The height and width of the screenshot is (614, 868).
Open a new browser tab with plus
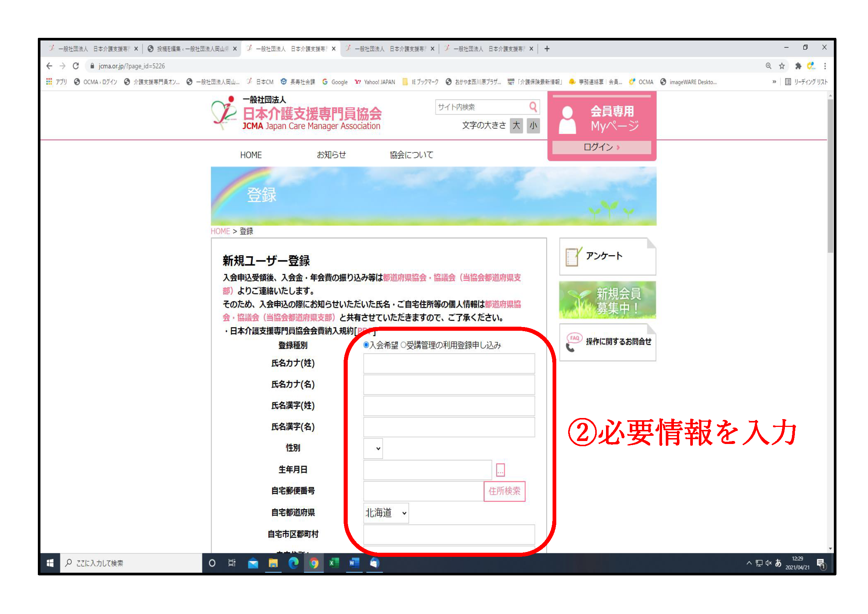(x=547, y=49)
